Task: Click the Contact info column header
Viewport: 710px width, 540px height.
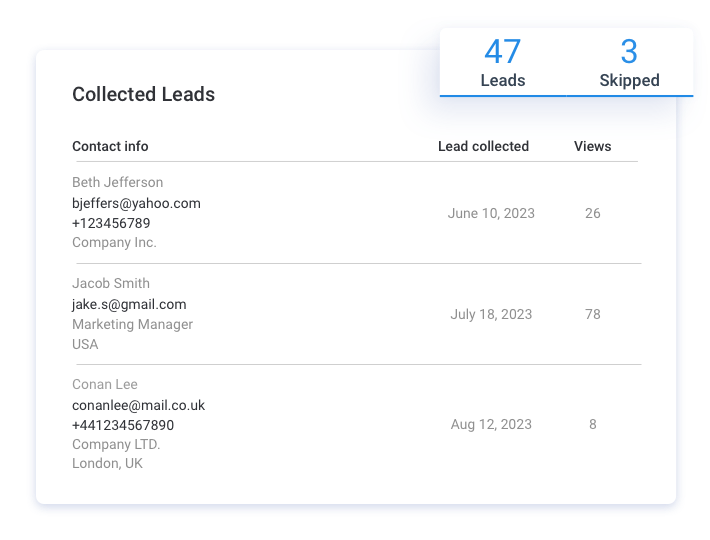Action: pos(110,146)
